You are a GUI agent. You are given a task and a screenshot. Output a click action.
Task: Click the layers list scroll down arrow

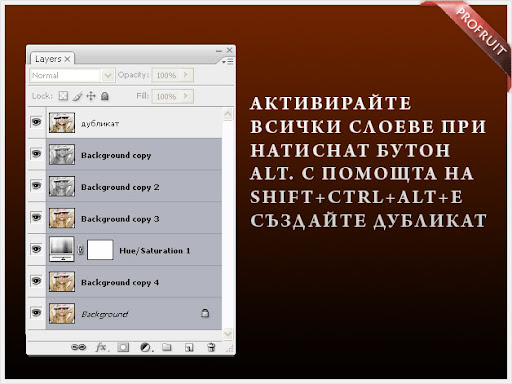pyautogui.click(x=228, y=333)
